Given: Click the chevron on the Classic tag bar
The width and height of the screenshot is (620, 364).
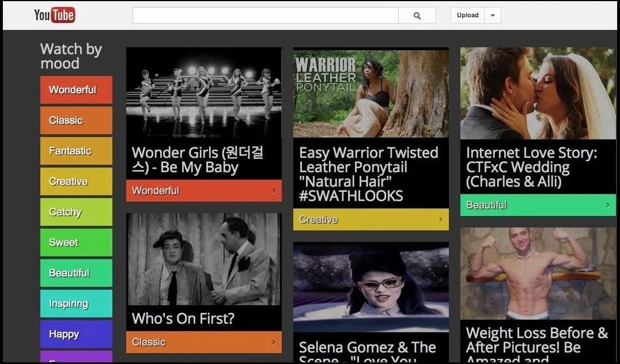Looking at the screenshot, I should pos(273,342).
